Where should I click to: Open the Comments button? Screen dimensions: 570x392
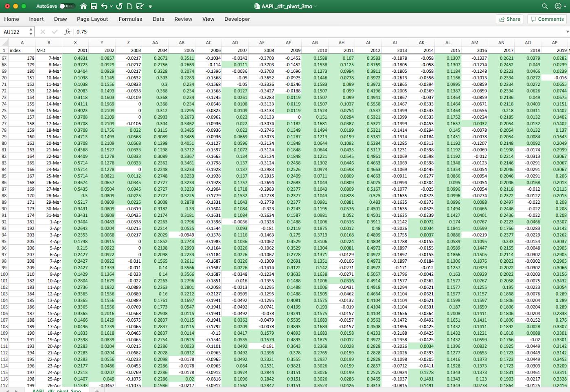click(x=547, y=19)
